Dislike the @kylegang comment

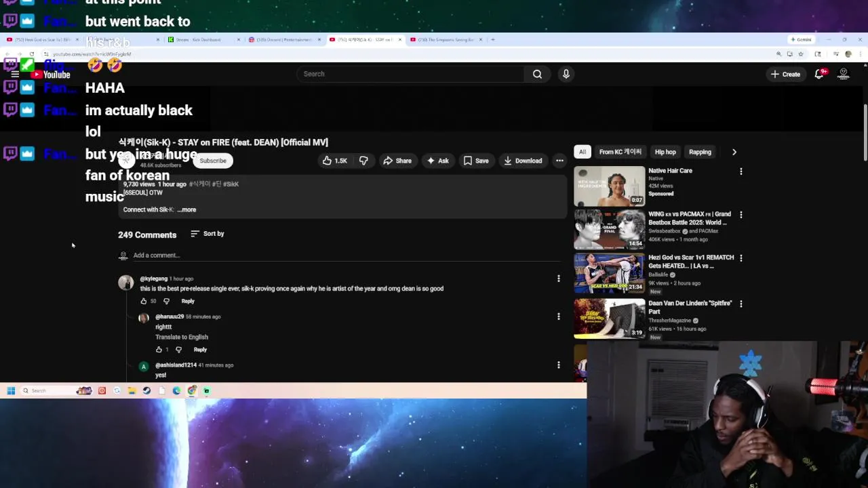166,301
